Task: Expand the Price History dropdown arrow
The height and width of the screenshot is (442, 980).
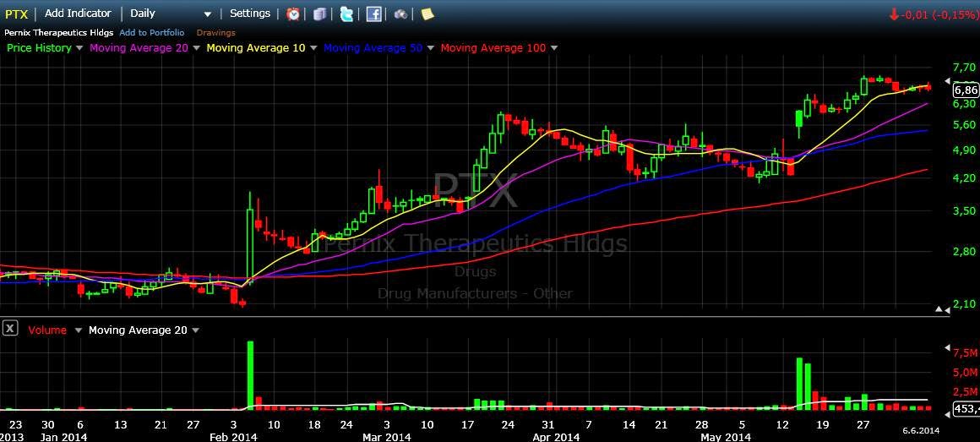Action: (x=79, y=48)
